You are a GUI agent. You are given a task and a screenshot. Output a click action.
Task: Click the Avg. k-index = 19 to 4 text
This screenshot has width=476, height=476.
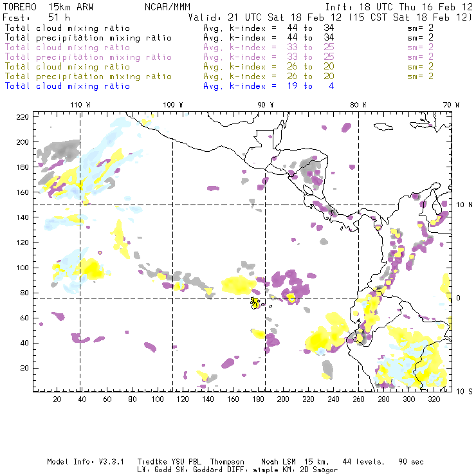(268, 86)
